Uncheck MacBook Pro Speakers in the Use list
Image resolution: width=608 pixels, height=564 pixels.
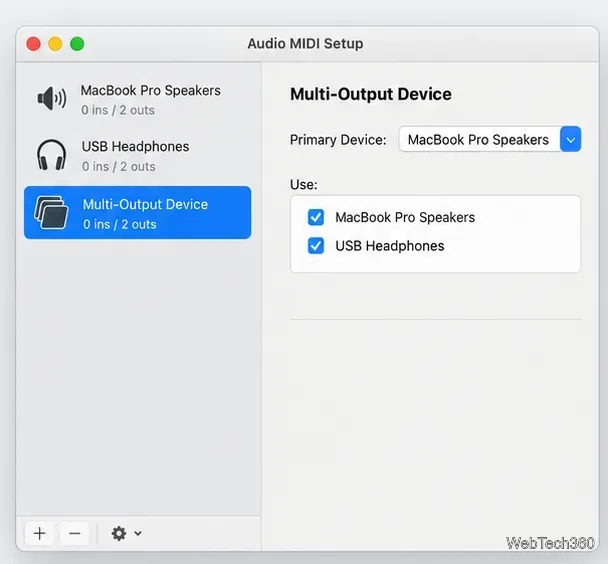click(316, 217)
